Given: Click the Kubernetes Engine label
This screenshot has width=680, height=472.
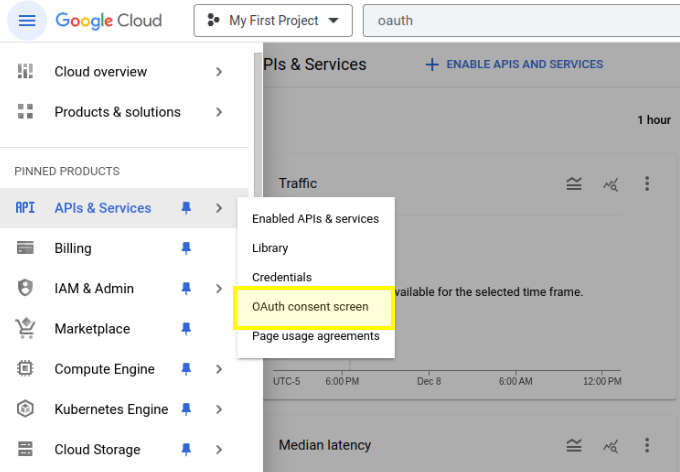Looking at the screenshot, I should pyautogui.click(x=111, y=410).
